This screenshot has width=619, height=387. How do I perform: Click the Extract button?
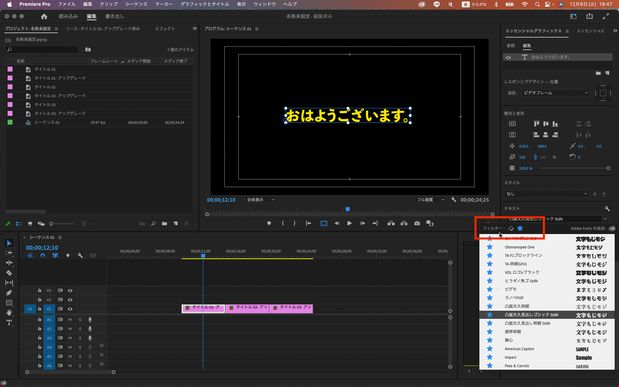click(x=404, y=223)
